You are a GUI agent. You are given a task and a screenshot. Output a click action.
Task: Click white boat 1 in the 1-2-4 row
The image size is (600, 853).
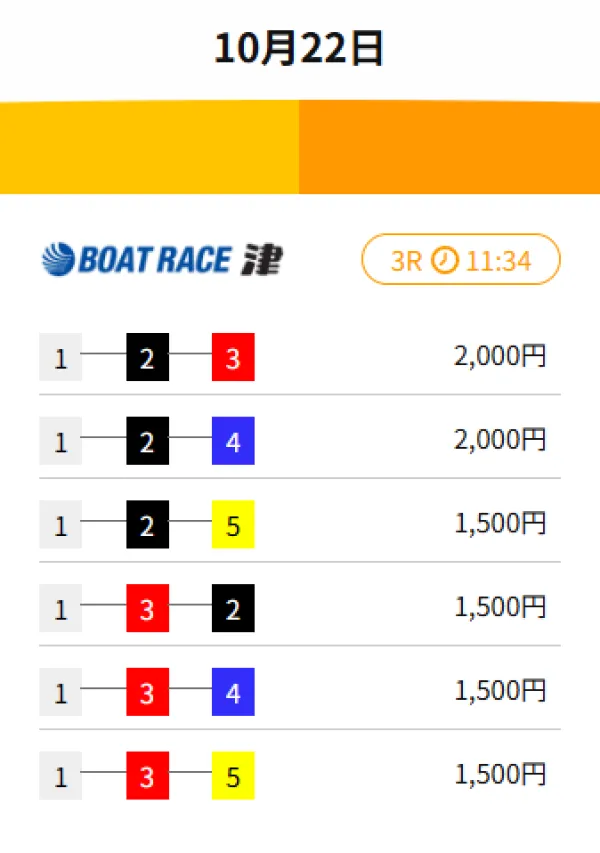coord(60,442)
